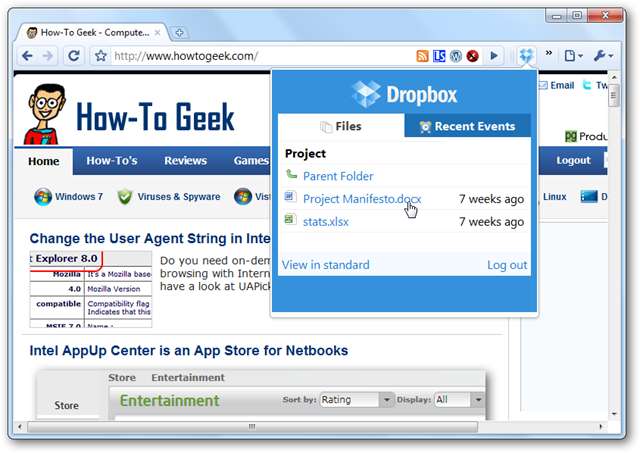
Task: Open the WordPress extension icon
Action: (x=456, y=56)
